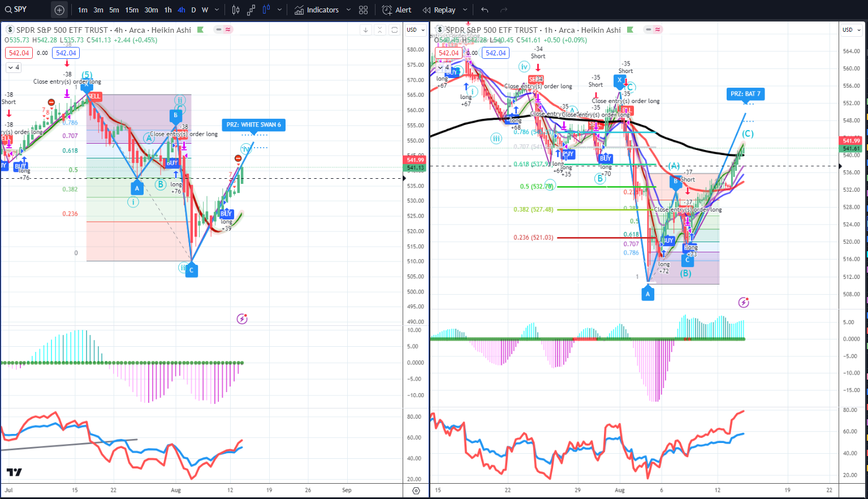This screenshot has width=868, height=499.
Task: Click the red 542.04 sell price on 4h chart
Action: [19, 53]
